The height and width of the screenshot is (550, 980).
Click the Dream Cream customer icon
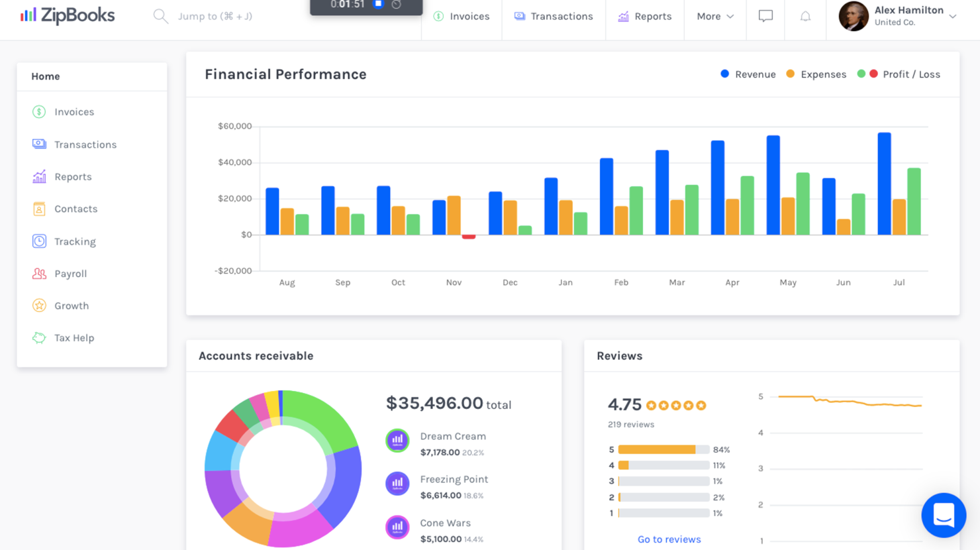coord(397,440)
